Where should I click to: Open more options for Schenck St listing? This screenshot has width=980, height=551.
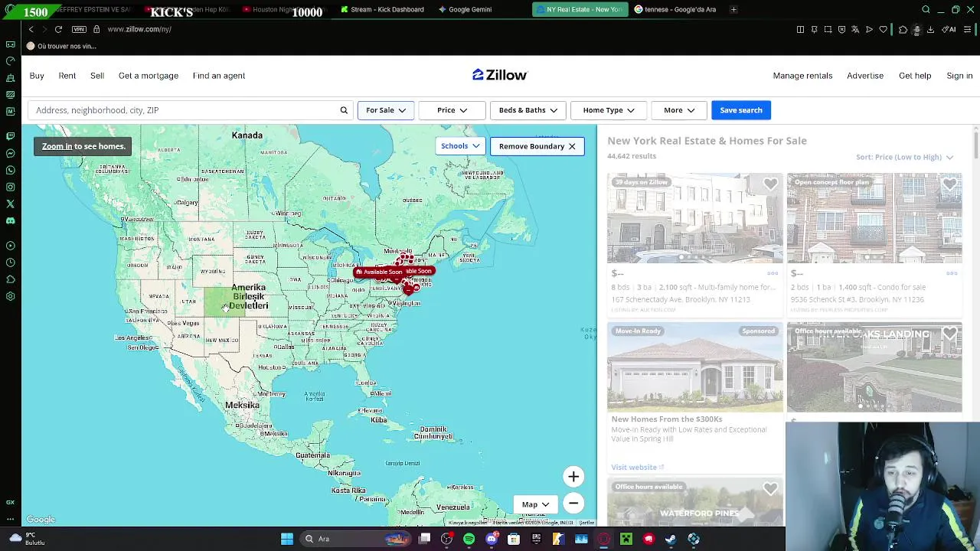[x=952, y=273]
